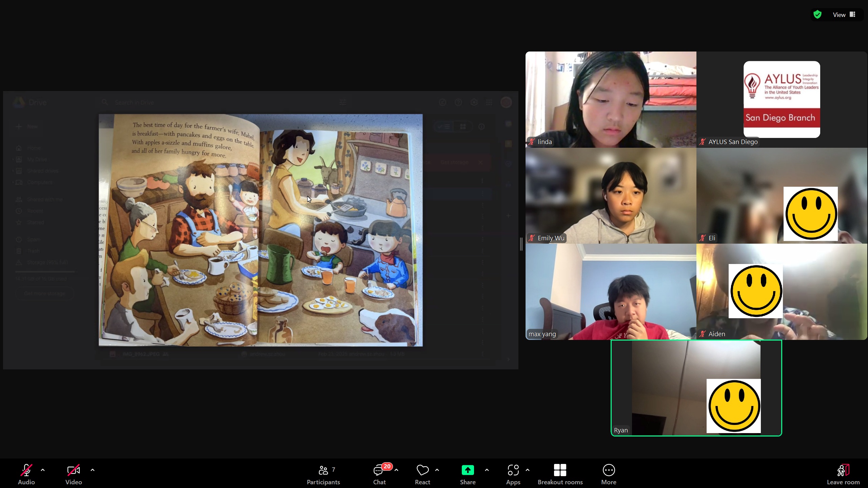
Task: Select max yang's video tile
Action: 611,292
